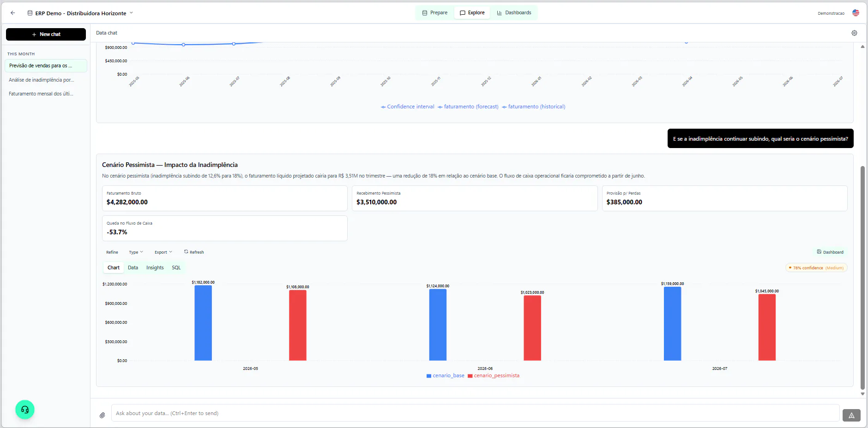The width and height of the screenshot is (868, 428).
Task: Open the chart Type dropdown
Action: [x=136, y=252]
